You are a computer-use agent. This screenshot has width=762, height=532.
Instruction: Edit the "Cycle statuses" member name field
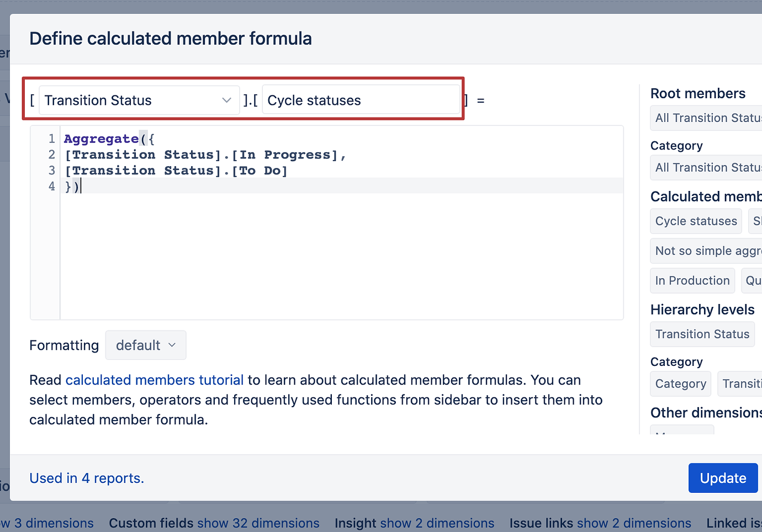(x=362, y=100)
